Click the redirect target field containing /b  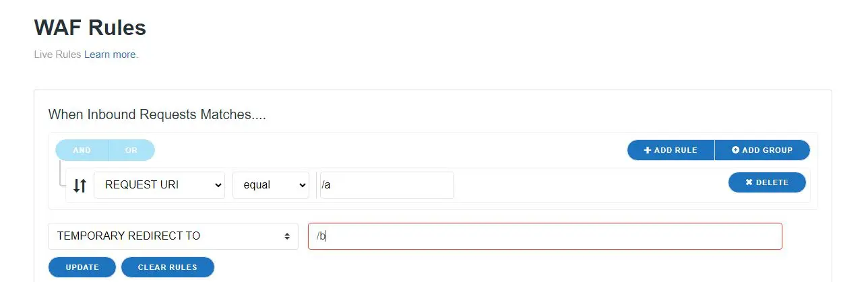(x=545, y=236)
